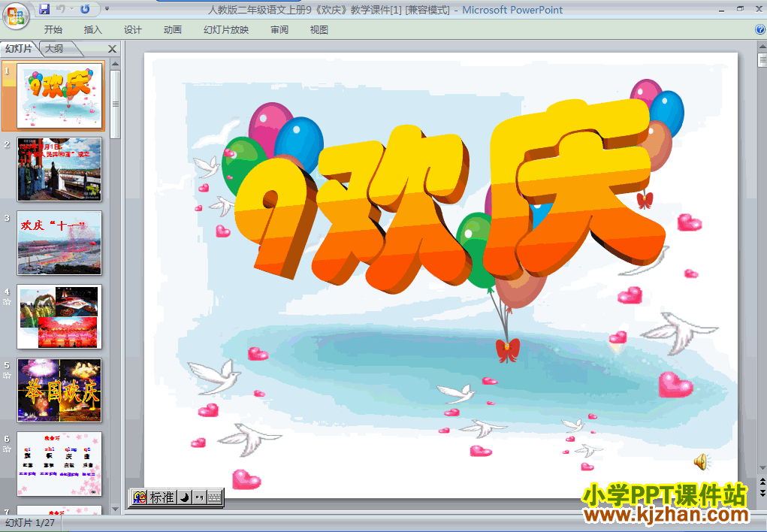Save the presentation with the floppy disk icon

coord(44,9)
